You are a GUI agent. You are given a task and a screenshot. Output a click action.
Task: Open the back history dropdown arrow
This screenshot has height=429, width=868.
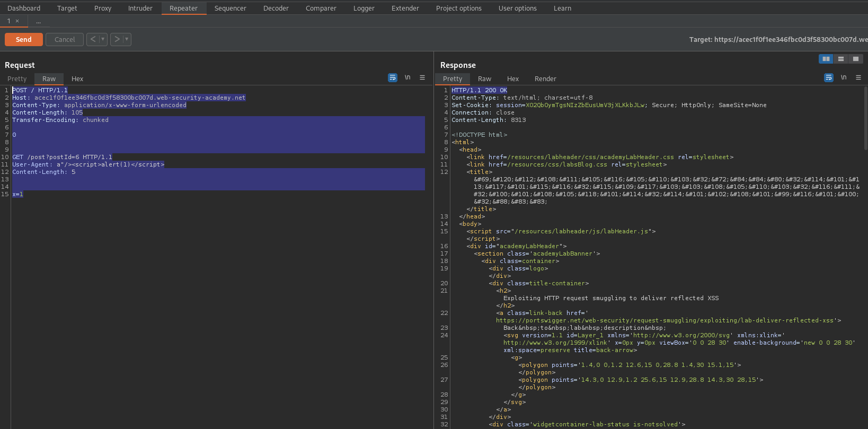(x=103, y=39)
